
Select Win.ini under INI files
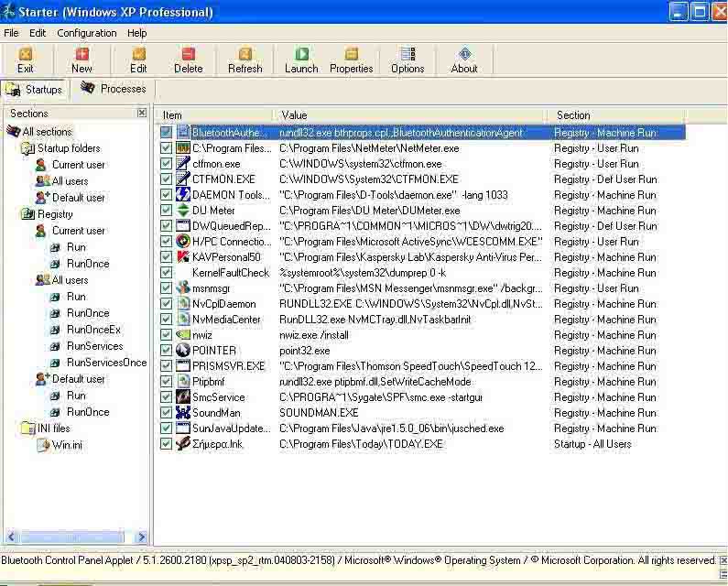[66, 445]
